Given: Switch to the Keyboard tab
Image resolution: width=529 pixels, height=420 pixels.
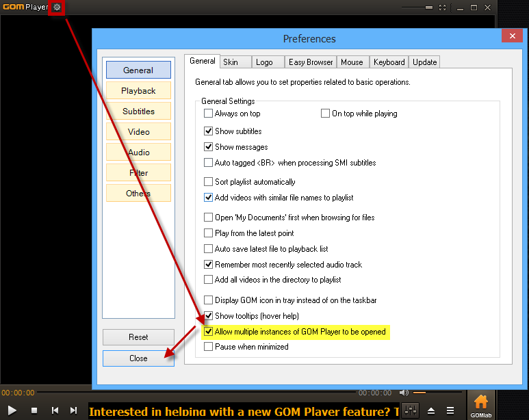Looking at the screenshot, I should point(389,62).
